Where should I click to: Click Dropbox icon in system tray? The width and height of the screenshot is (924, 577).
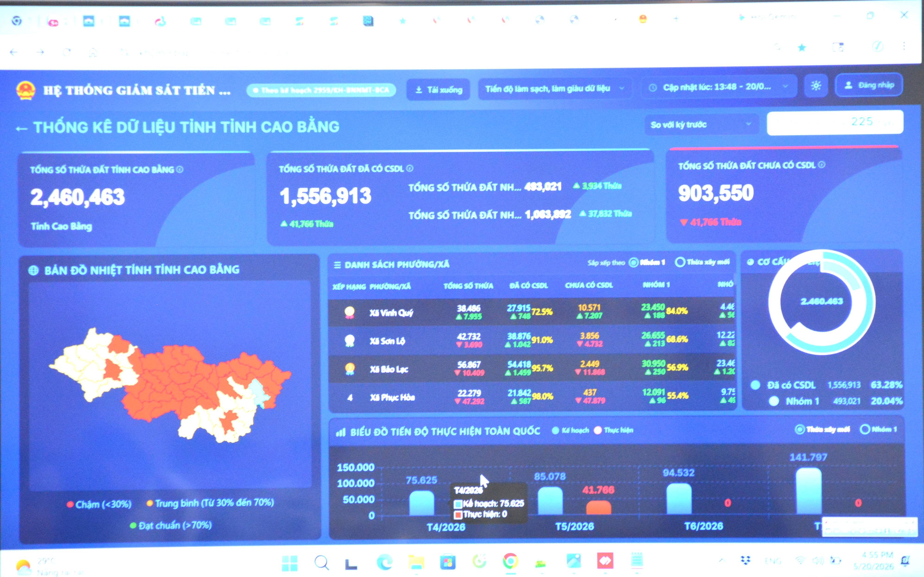click(x=746, y=560)
